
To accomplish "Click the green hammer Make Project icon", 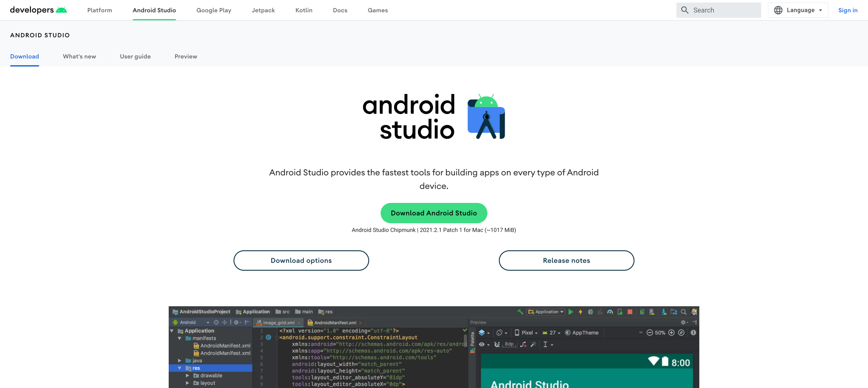I will (x=520, y=312).
